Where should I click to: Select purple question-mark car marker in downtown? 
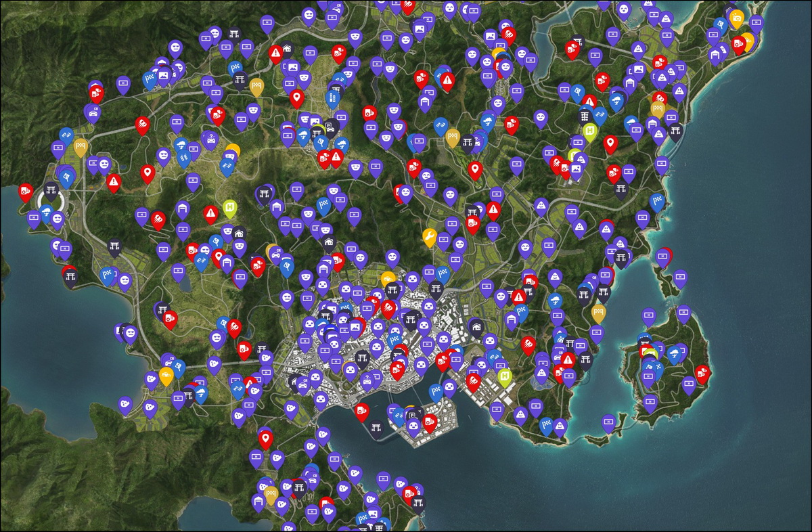tap(367, 380)
